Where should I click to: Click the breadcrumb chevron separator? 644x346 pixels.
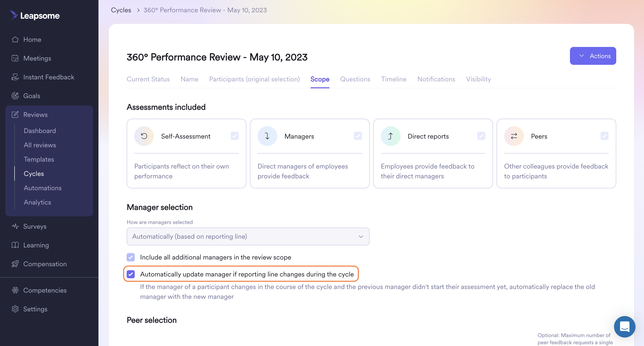(x=138, y=10)
